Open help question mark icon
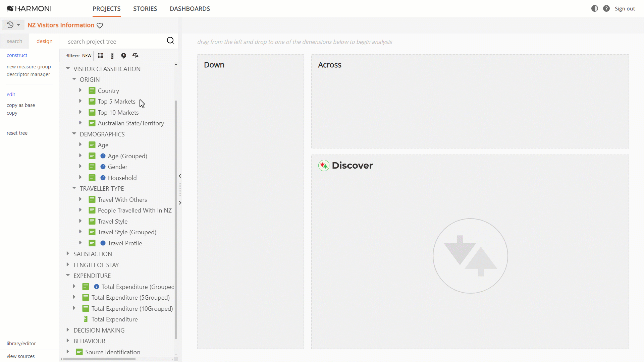 (x=606, y=9)
